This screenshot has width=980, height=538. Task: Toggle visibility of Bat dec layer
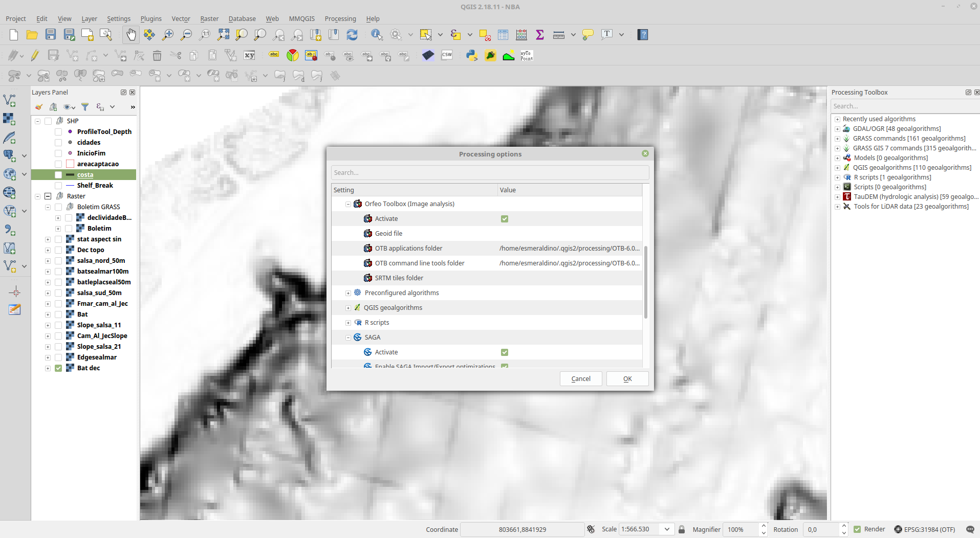[58, 368]
